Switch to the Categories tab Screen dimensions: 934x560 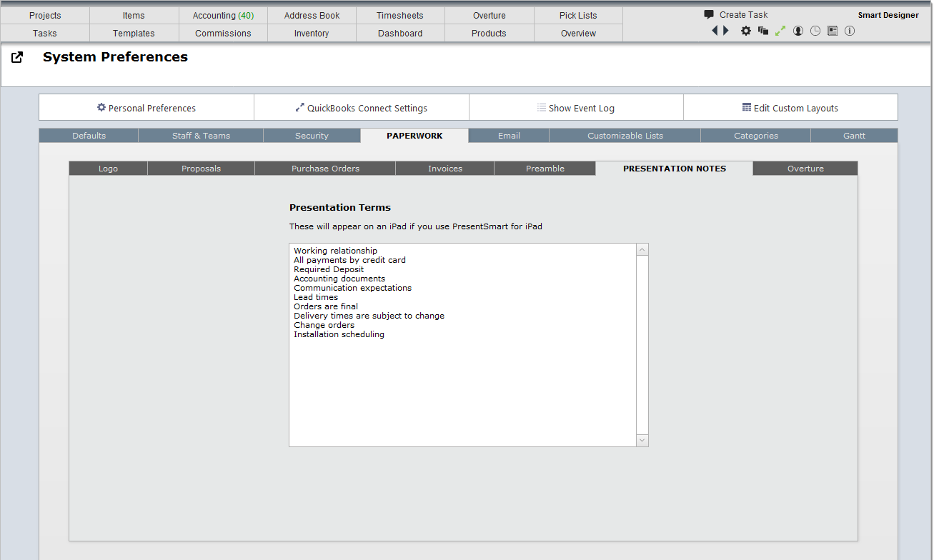point(756,136)
